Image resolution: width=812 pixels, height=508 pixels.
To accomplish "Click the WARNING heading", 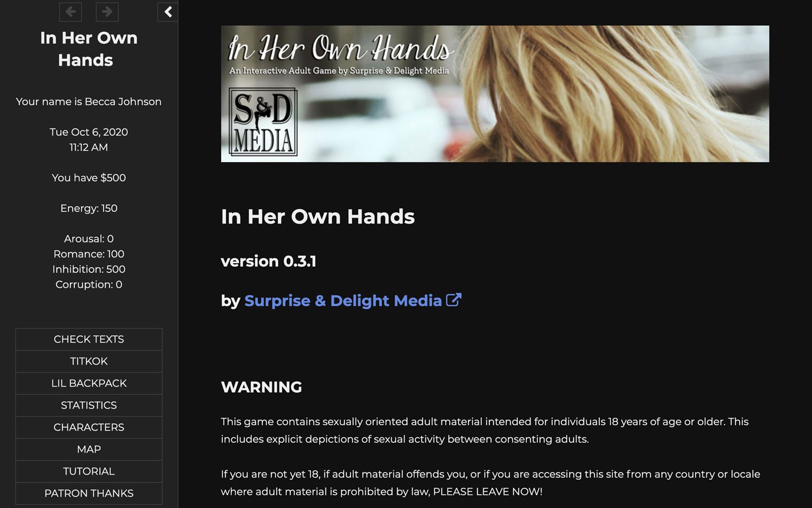I will (x=261, y=387).
